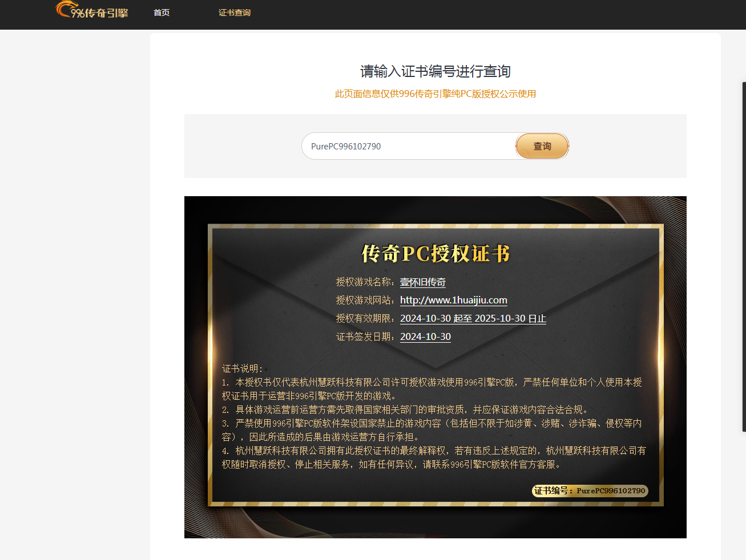Image resolution: width=746 pixels, height=560 pixels.
Task: Open the http://www.1huaijiu.com link
Action: point(453,300)
